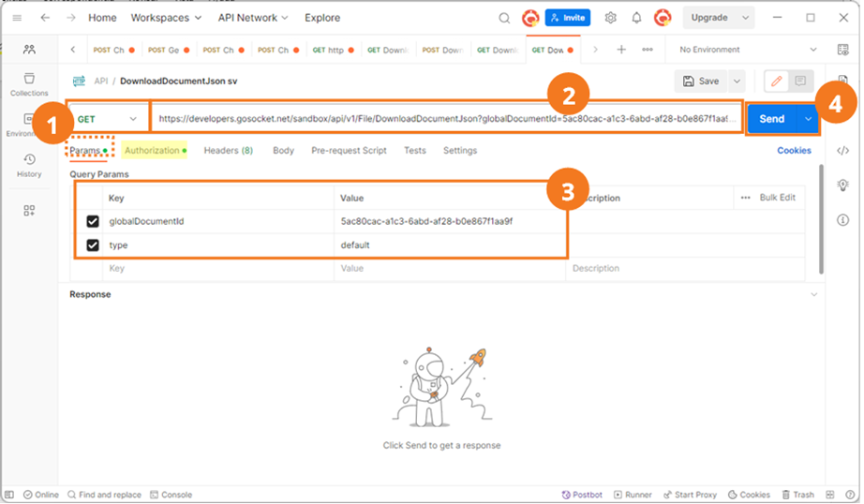Open the lightbulb related info icon
Screen dimensions: 864x504
tap(843, 185)
